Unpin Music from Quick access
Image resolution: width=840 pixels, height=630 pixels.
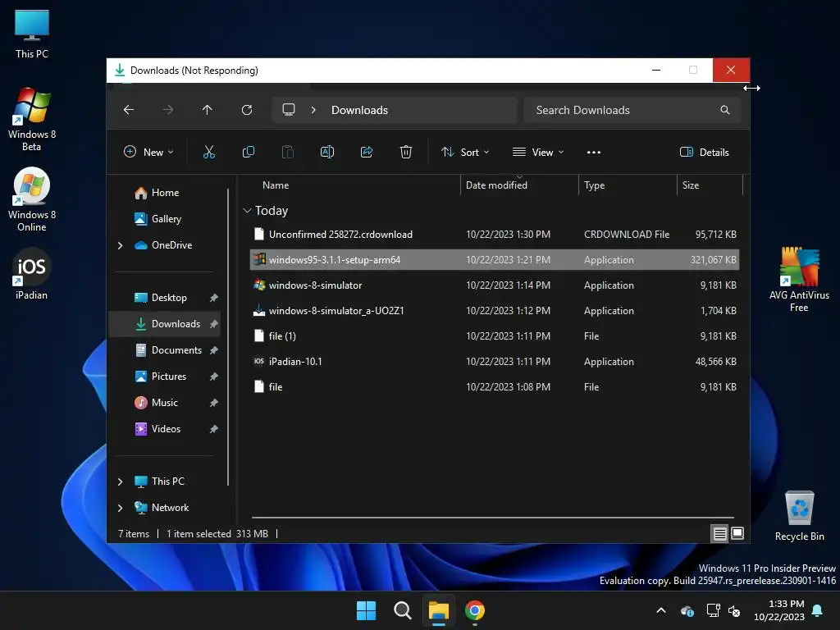point(214,403)
